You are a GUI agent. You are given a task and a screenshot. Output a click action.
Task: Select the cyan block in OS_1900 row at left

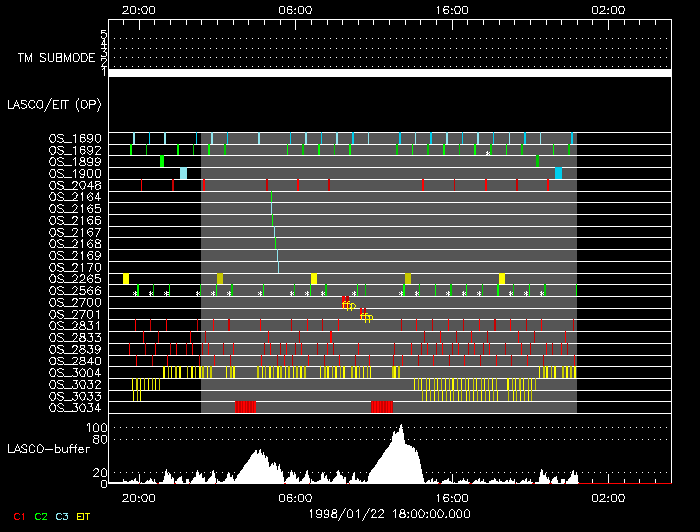click(x=184, y=173)
